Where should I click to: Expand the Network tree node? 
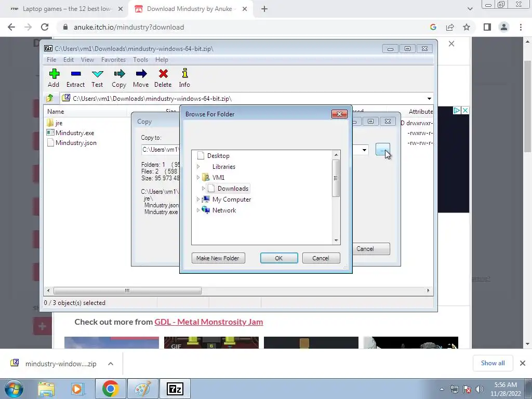point(198,210)
